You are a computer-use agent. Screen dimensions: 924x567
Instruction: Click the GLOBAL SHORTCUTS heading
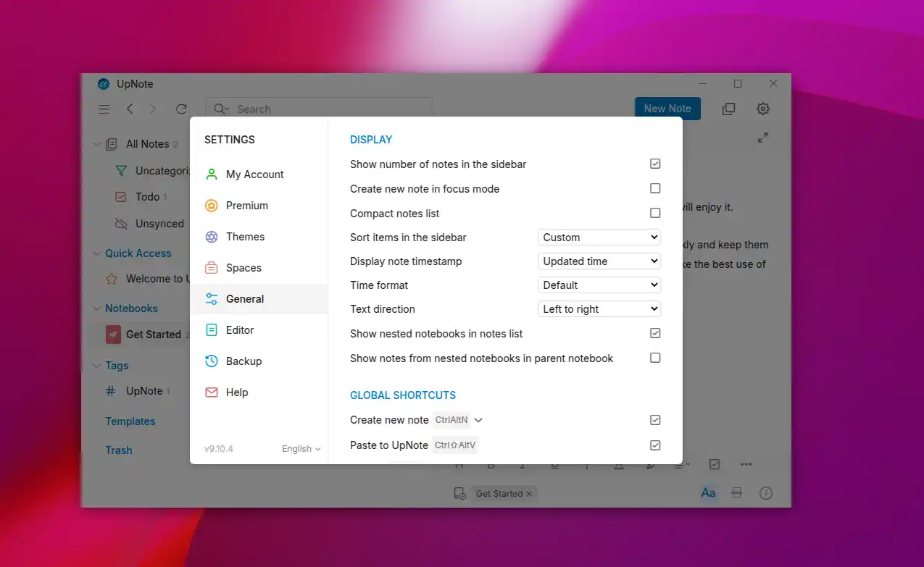point(403,395)
